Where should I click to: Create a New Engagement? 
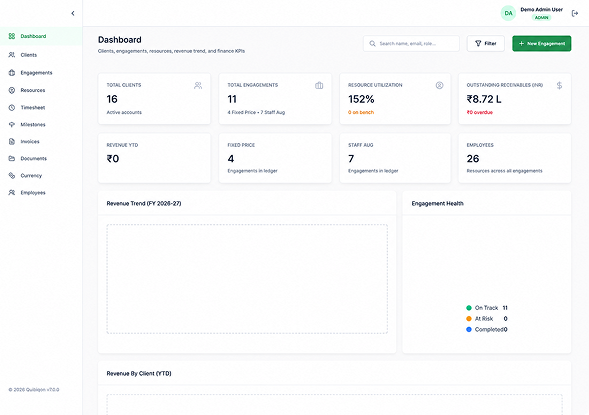pos(541,44)
